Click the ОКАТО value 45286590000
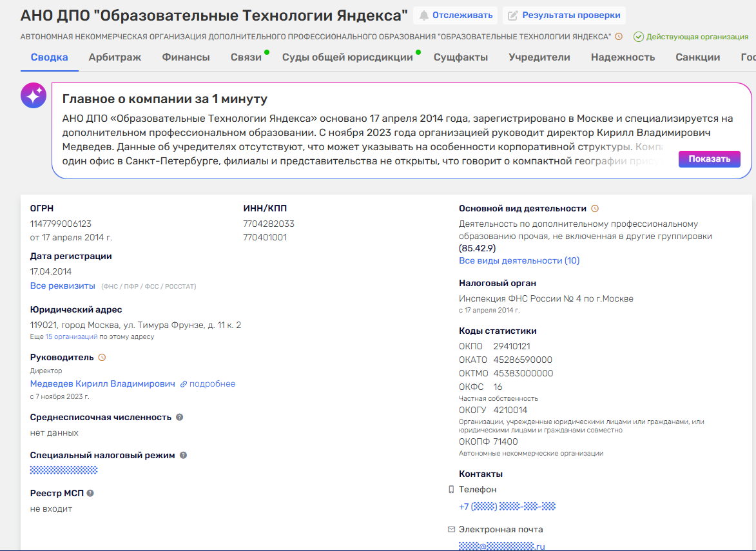Screen dimensions: 756x551 [x=523, y=360]
